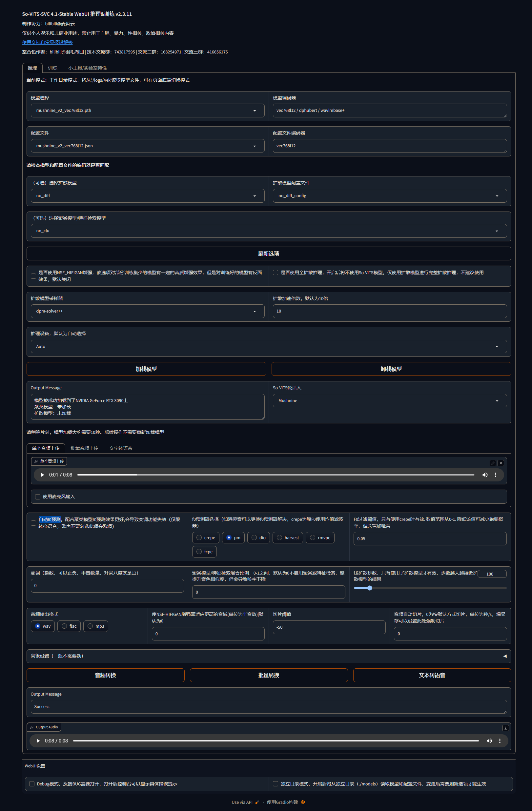532x811 pixels.
Task: Click the 加载模型 button
Action: pyautogui.click(x=146, y=369)
